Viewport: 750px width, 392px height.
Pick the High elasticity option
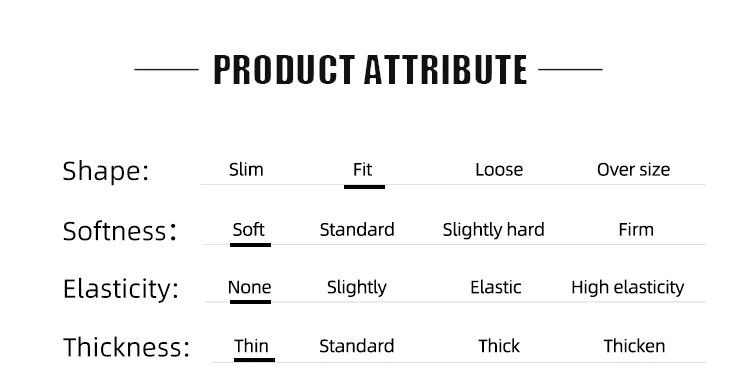[x=628, y=288]
